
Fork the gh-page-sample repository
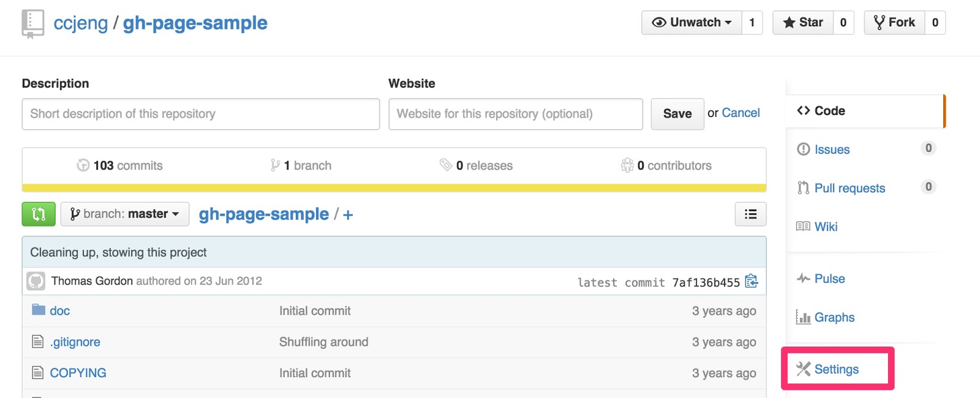pyautogui.click(x=894, y=23)
